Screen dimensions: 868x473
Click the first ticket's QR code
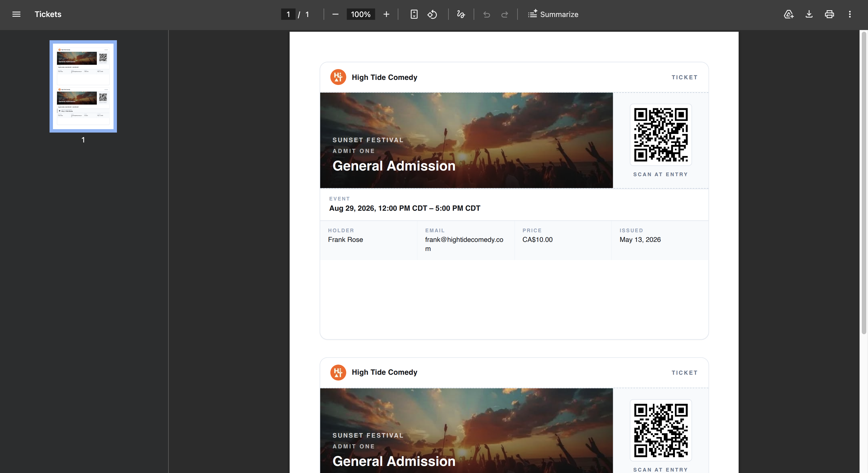pos(660,135)
